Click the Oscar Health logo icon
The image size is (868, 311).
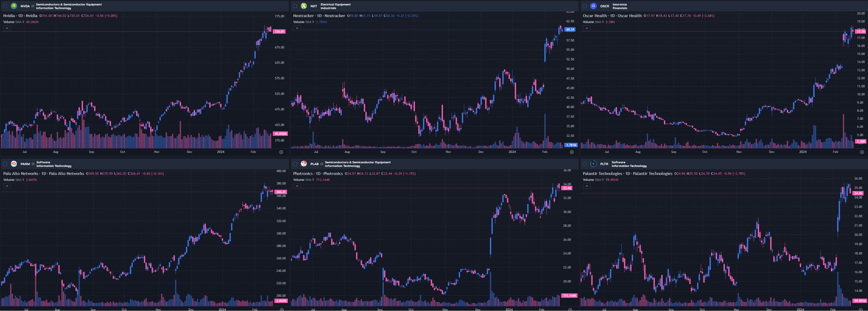tap(593, 6)
